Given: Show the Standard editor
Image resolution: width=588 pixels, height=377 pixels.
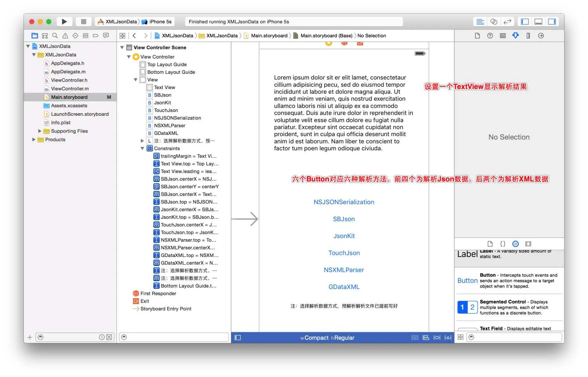Looking at the screenshot, I should [x=480, y=22].
